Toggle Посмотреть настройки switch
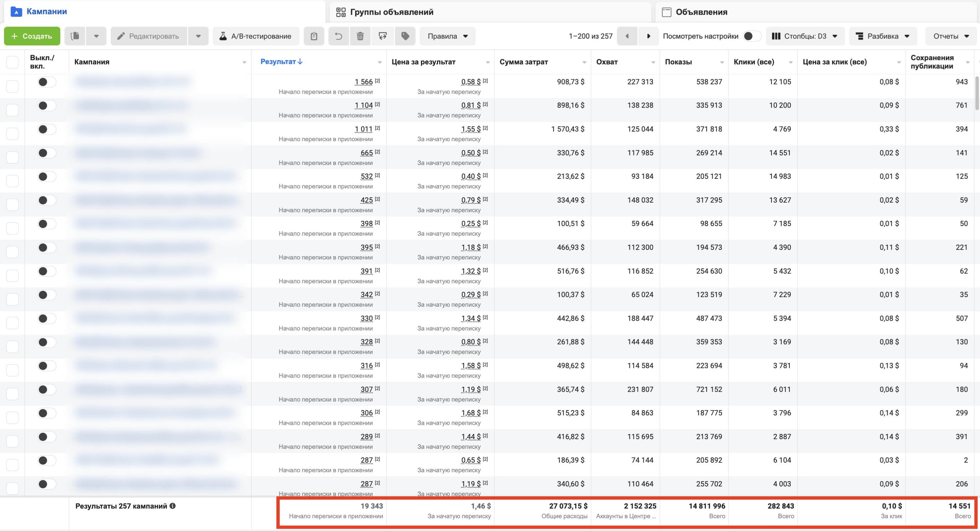The width and height of the screenshot is (980, 531). [752, 36]
